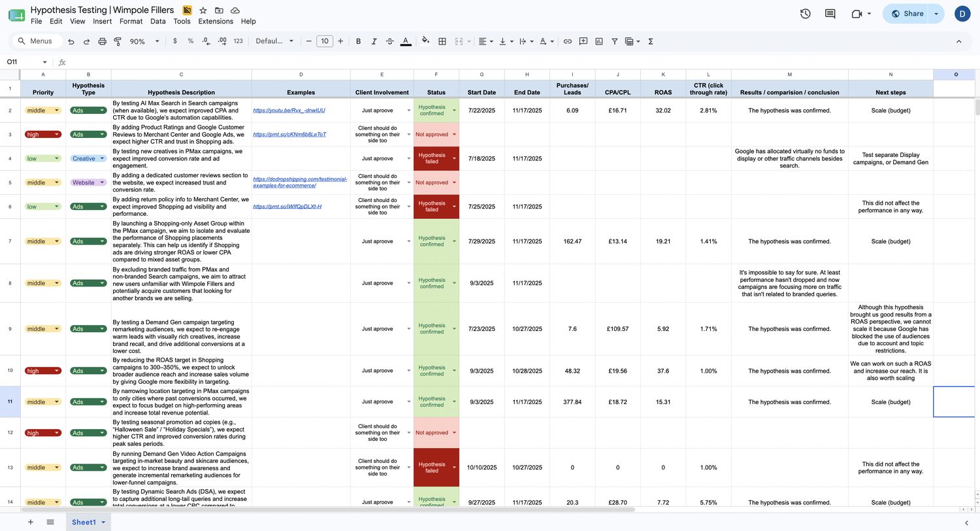This screenshot has height=531, width=980.
Task: Open the Format menu
Action: coord(131,21)
